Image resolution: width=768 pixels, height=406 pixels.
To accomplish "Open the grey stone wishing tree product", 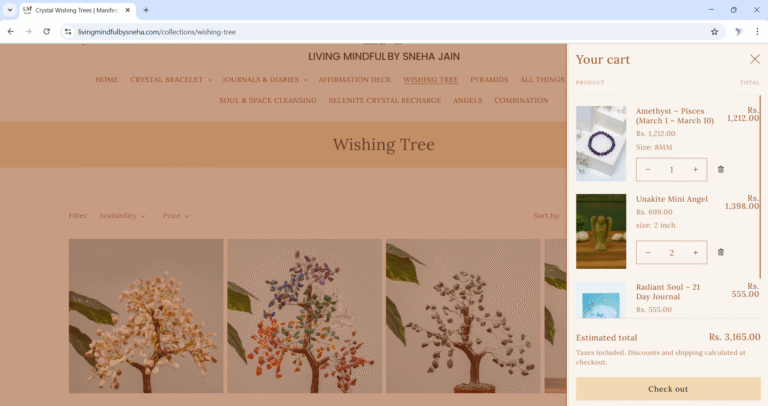I will (463, 316).
